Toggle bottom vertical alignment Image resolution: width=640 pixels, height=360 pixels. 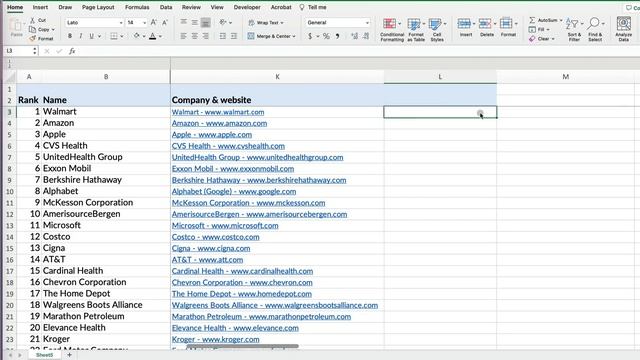[x=206, y=22]
